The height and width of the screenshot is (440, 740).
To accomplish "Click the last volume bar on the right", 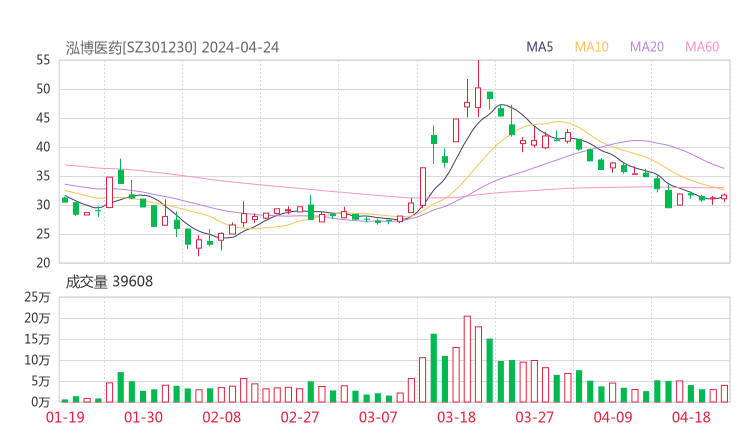I will [724, 394].
